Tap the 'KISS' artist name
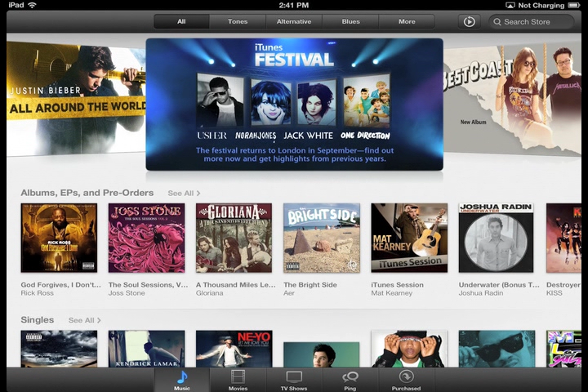The image size is (588, 392). [x=555, y=293]
